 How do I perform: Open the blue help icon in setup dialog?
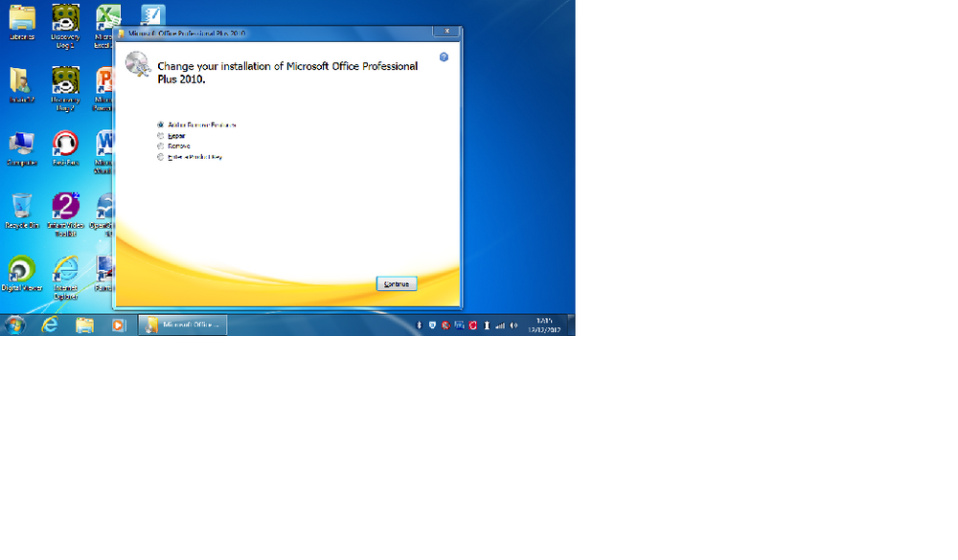pos(445,56)
